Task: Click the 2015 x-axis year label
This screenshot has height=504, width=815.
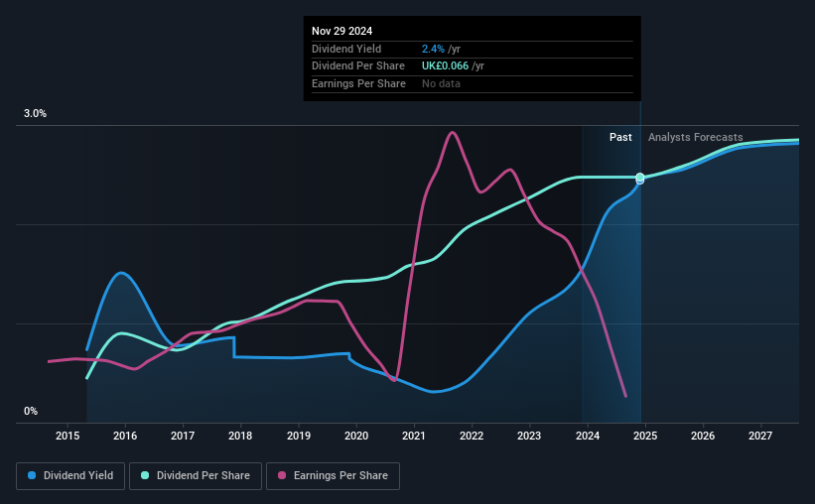Action: (68, 436)
